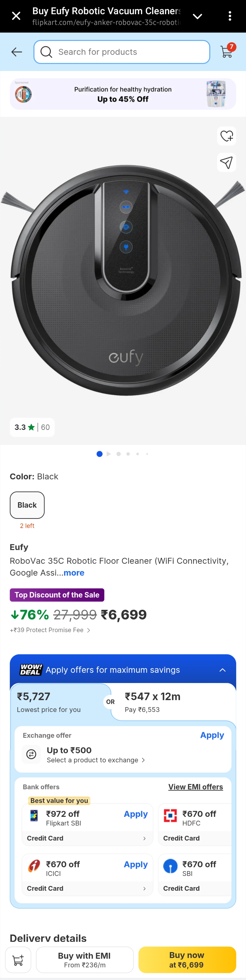This screenshot has width=246, height=980.
Task: Apply Flipkart SBI ₹972 off offer
Action: [135, 814]
